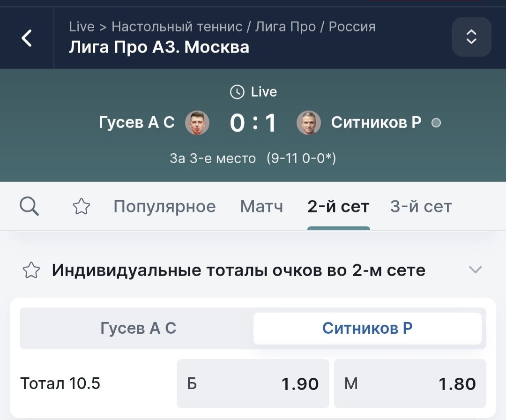Bet on total over 10.5 at 1.90
The height and width of the screenshot is (420, 506).
pyautogui.click(x=253, y=384)
